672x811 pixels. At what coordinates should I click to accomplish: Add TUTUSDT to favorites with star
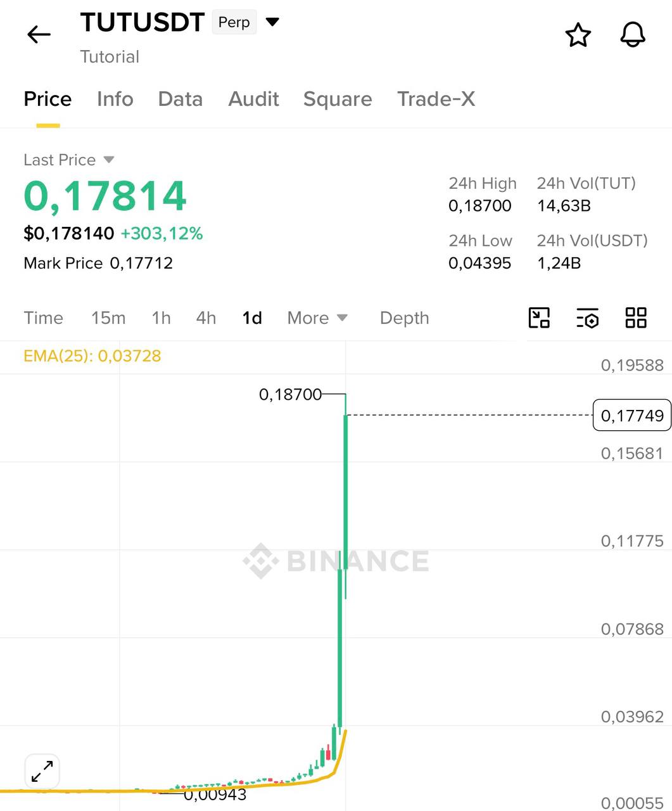[x=578, y=35]
